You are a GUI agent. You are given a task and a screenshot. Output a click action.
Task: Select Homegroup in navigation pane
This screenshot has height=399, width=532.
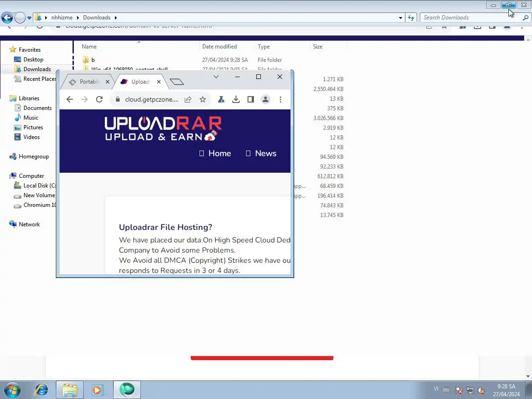coord(34,157)
